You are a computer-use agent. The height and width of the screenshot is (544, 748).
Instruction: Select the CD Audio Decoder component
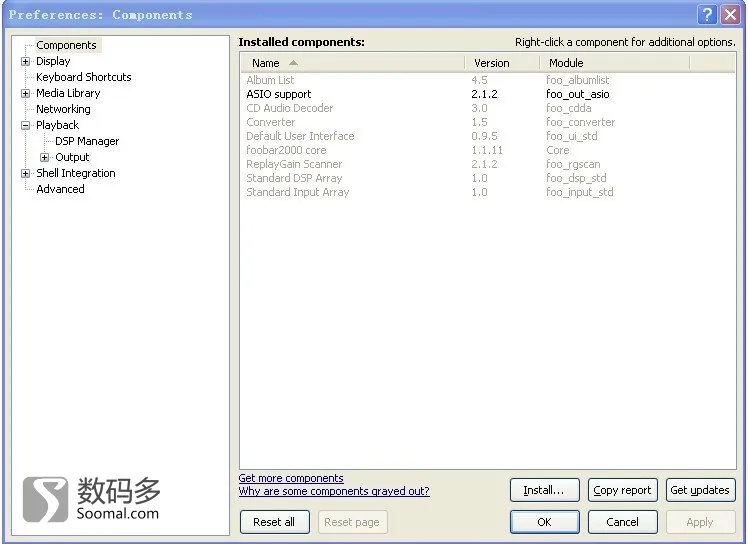click(x=488, y=108)
